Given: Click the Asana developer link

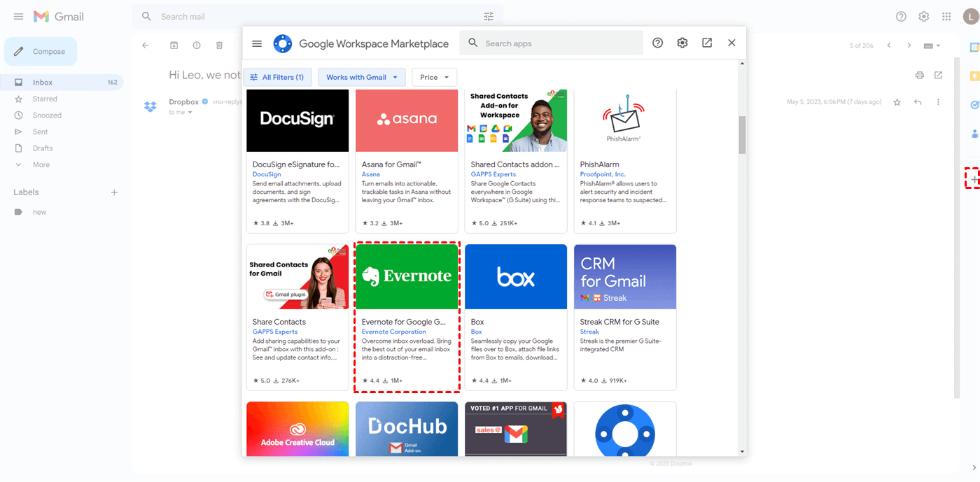Looking at the screenshot, I should point(371,174).
